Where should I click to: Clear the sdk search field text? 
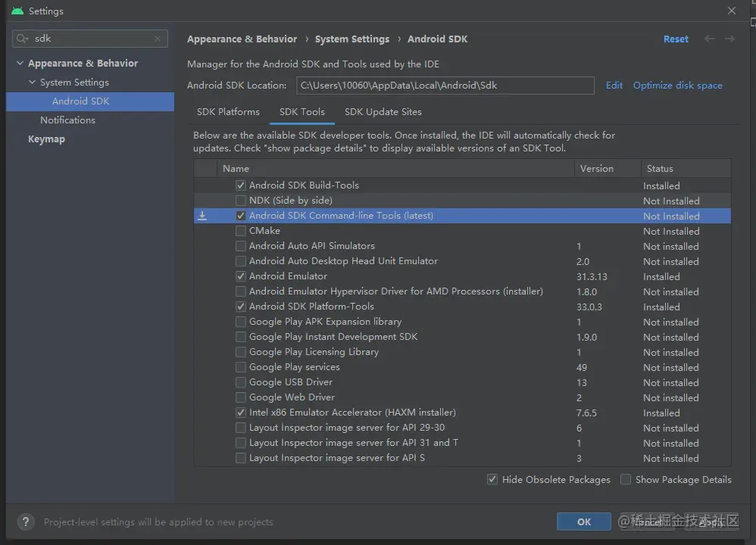158,39
